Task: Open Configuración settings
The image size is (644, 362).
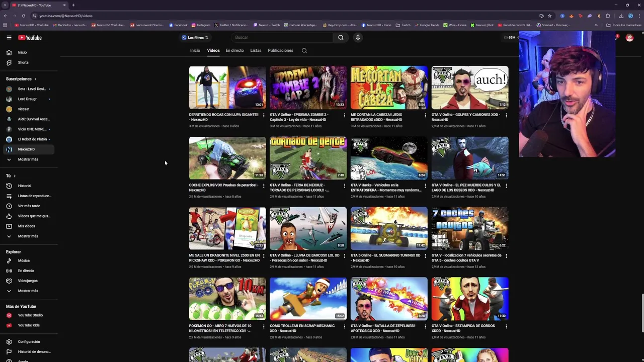Action: point(29,341)
